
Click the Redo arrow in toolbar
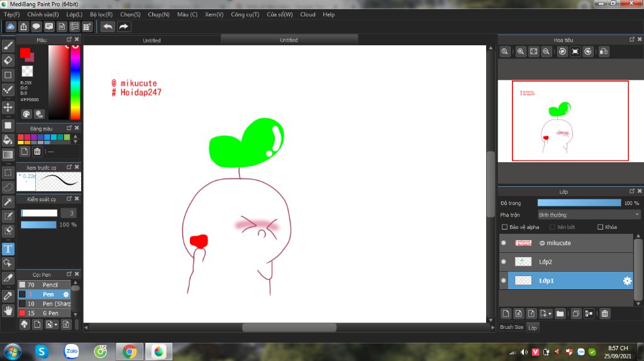coord(123,26)
